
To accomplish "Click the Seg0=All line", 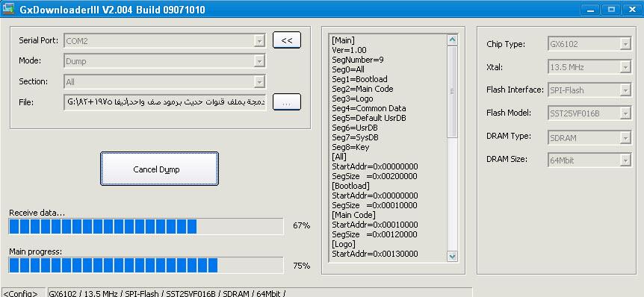I will click(x=348, y=69).
